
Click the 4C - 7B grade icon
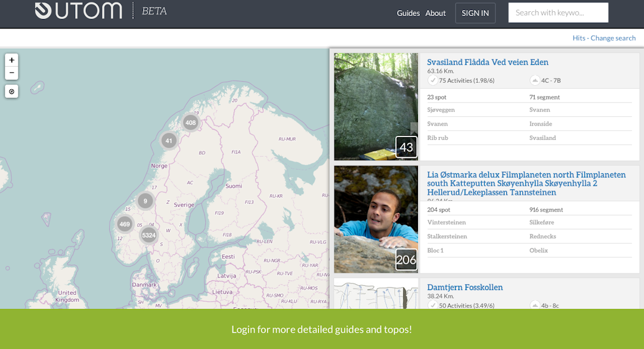click(535, 80)
